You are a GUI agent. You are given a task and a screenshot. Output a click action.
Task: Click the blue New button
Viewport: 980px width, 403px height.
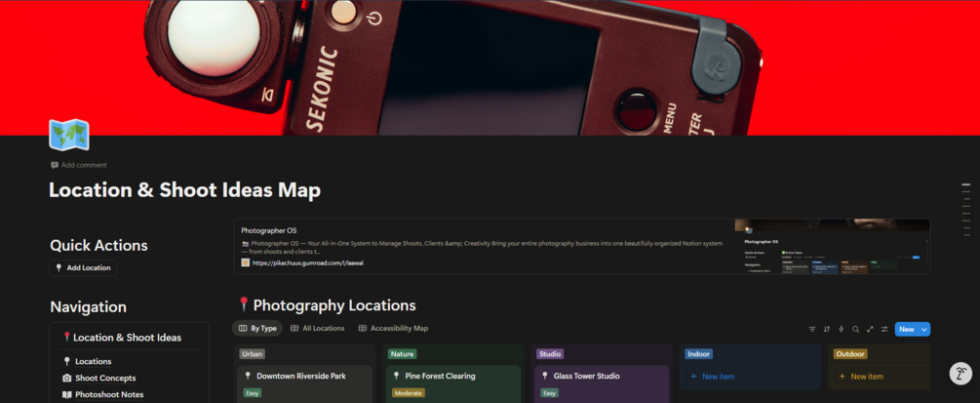[906, 329]
